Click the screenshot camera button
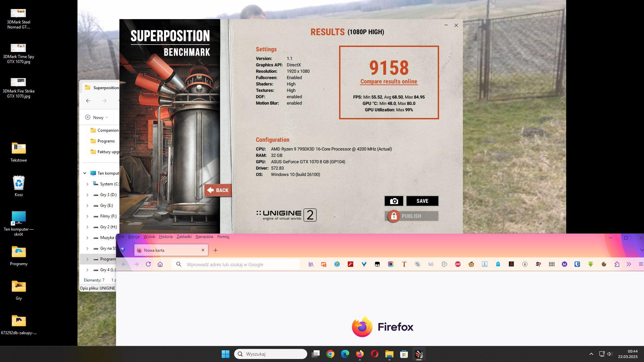644x362 pixels. [394, 201]
